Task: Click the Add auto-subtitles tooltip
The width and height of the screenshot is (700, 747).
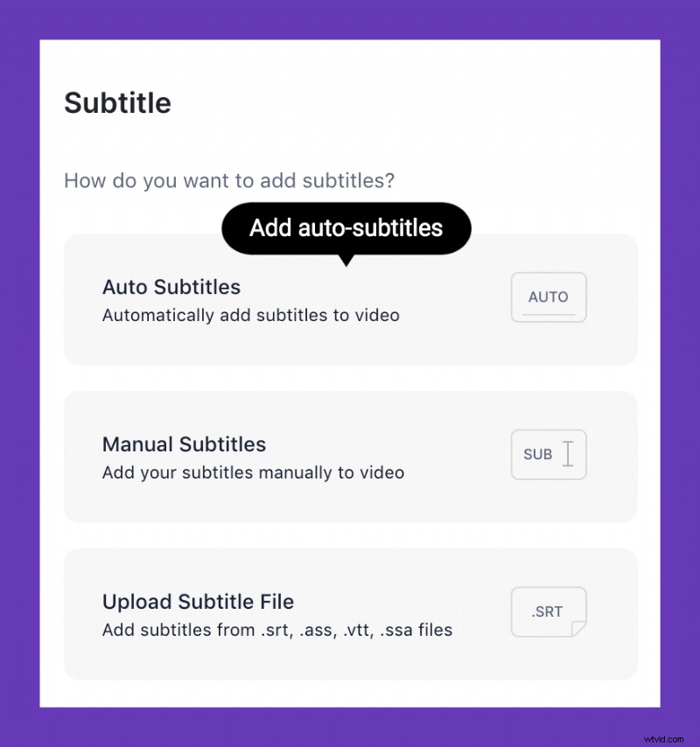Action: (345, 228)
